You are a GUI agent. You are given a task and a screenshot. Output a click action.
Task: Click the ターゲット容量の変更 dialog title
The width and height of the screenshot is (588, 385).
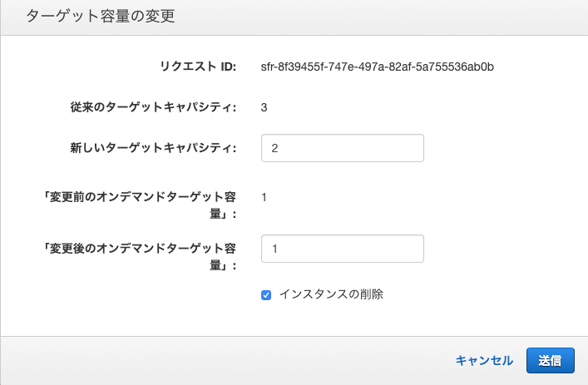101,16
